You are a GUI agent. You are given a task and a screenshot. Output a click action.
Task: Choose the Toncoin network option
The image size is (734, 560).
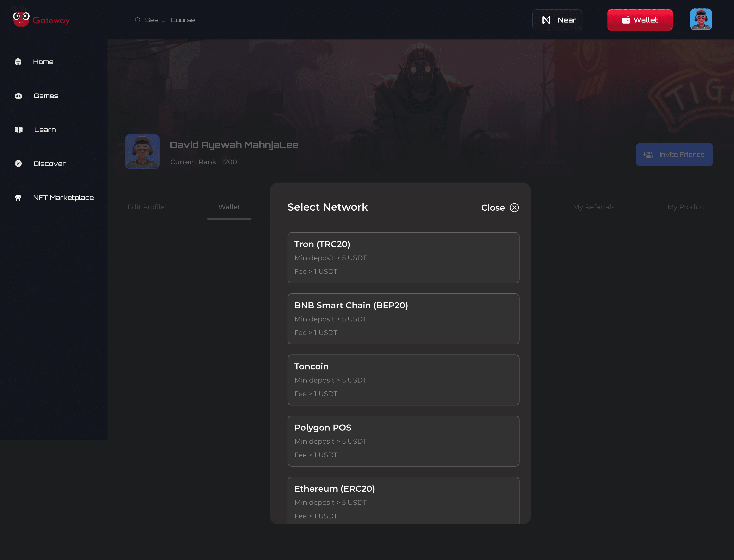click(x=403, y=380)
